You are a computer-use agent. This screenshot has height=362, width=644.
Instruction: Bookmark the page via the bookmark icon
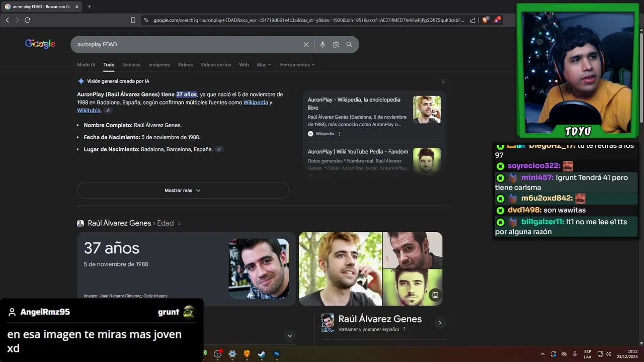tap(133, 20)
